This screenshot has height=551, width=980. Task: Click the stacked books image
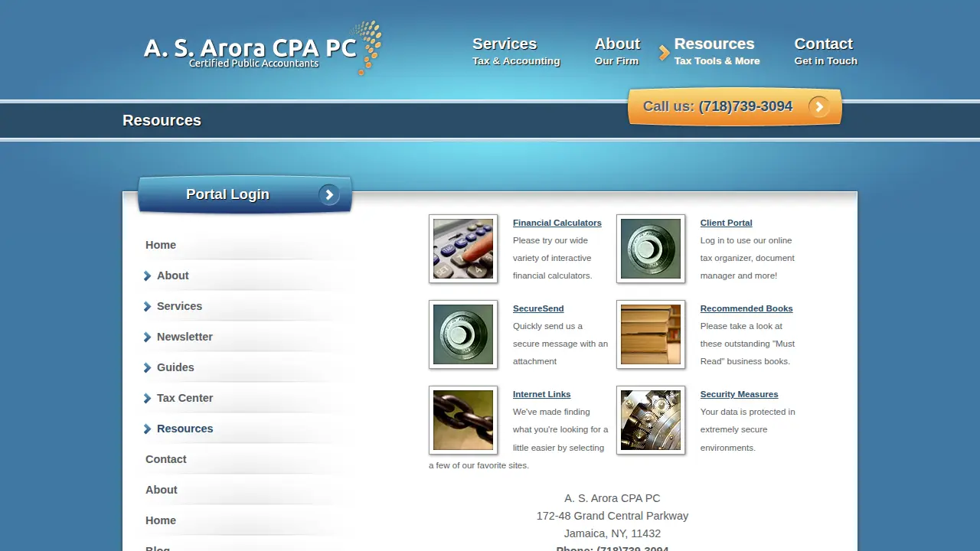651,334
